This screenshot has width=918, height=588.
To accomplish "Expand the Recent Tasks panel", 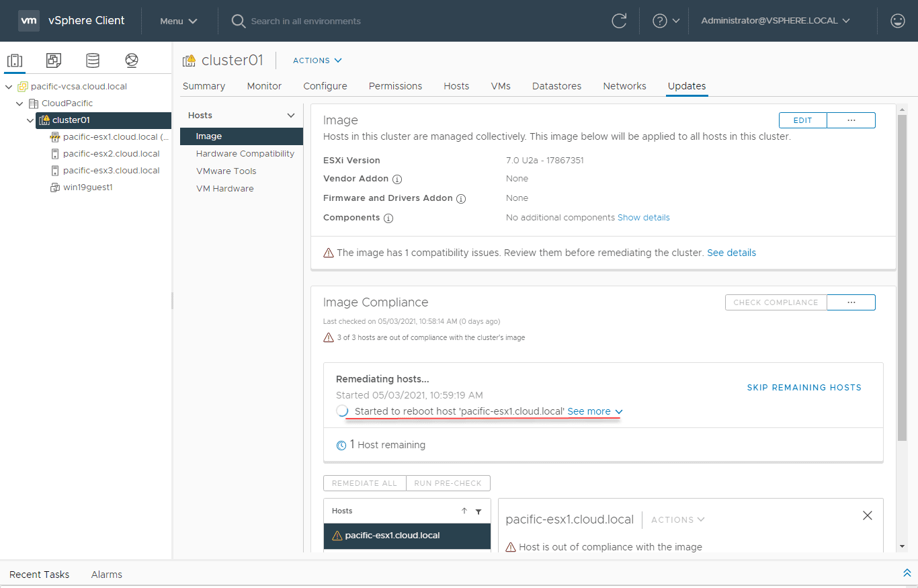I will click(x=907, y=573).
